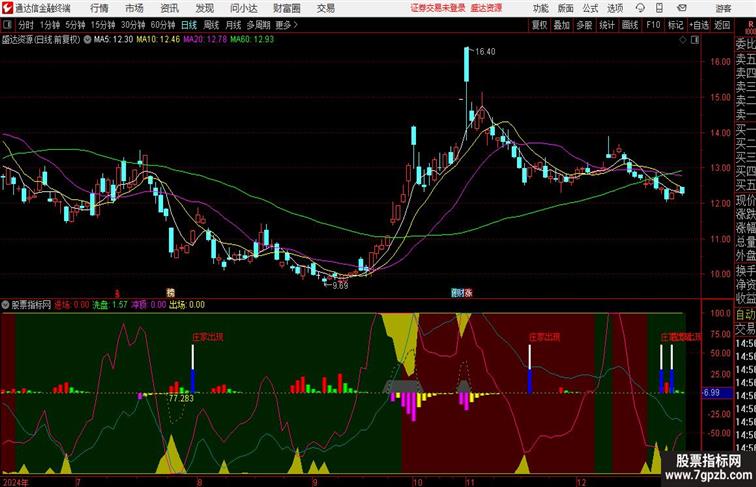The width and height of the screenshot is (756, 487).
Task: Switch to 5分钟 period tab
Action: click(75, 25)
